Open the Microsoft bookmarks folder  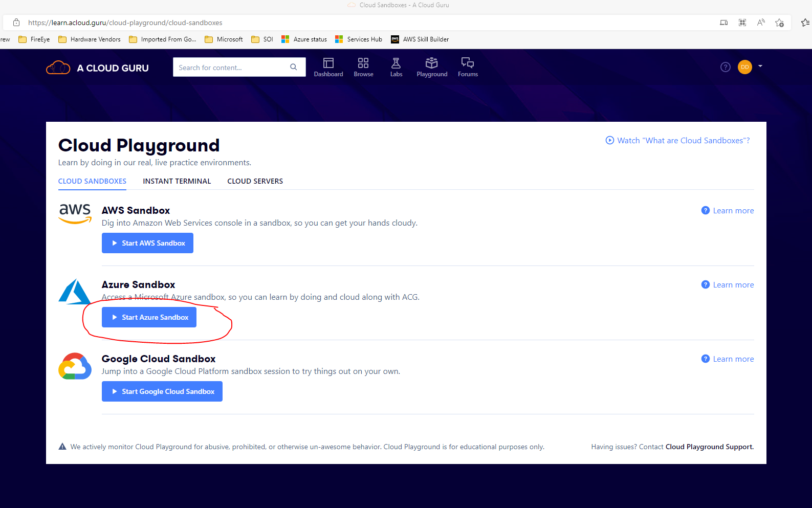[224, 39]
